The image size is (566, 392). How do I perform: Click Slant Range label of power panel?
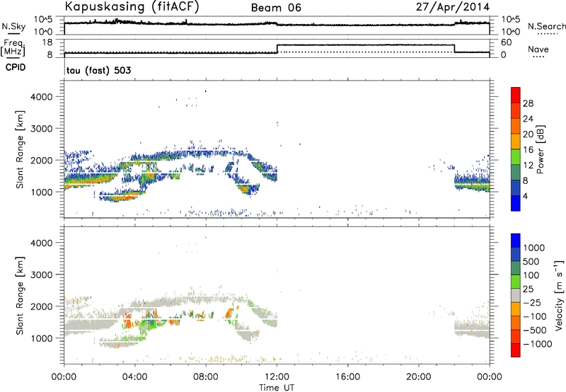[x=20, y=149]
